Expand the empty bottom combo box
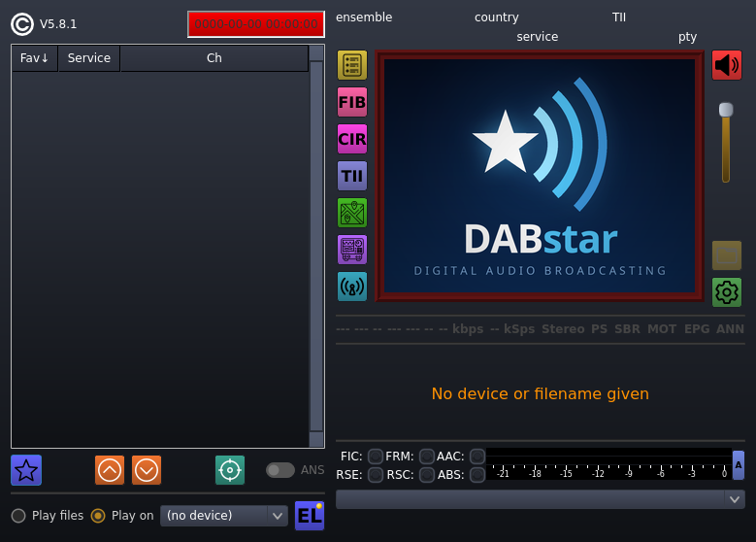 (x=541, y=499)
